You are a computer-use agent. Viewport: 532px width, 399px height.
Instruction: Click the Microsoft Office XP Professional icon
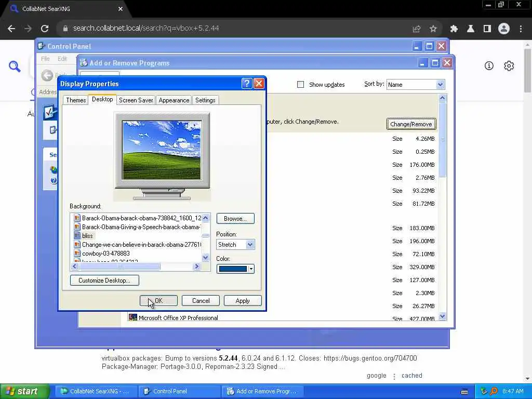click(133, 317)
